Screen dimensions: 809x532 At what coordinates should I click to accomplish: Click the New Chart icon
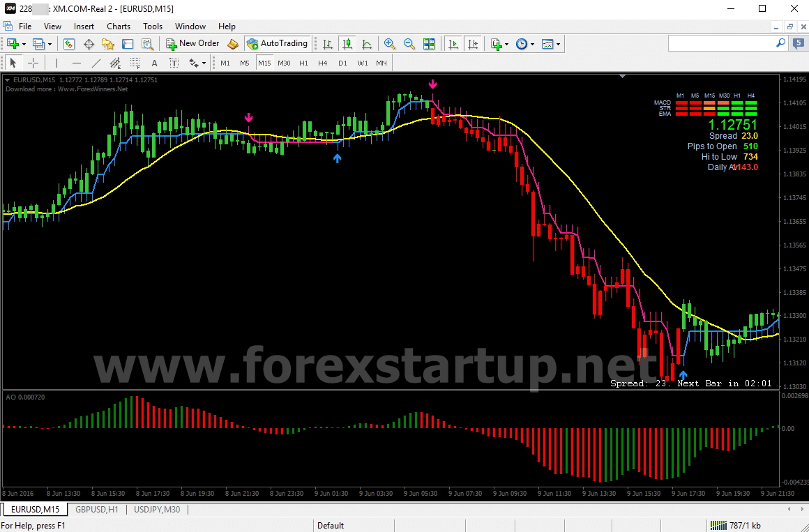point(13,45)
